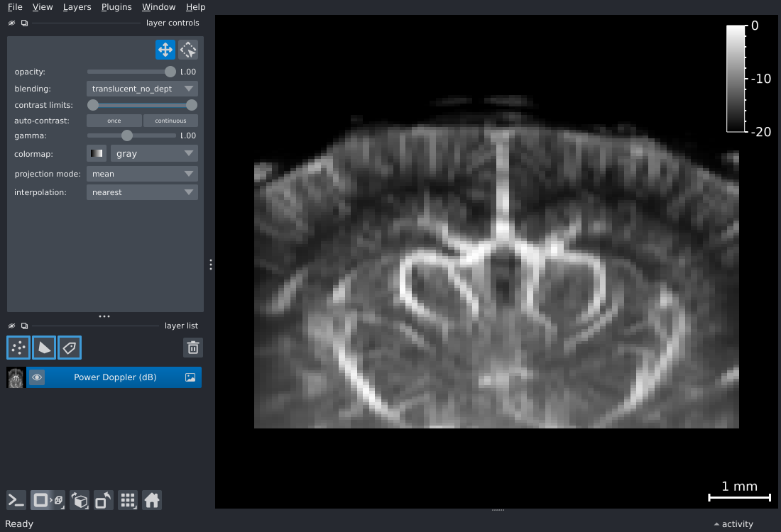Add a new shapes layer
The width and height of the screenshot is (781, 532).
(44, 348)
